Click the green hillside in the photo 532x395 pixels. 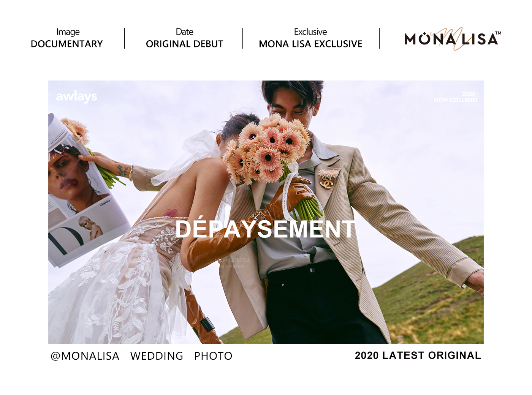429,300
